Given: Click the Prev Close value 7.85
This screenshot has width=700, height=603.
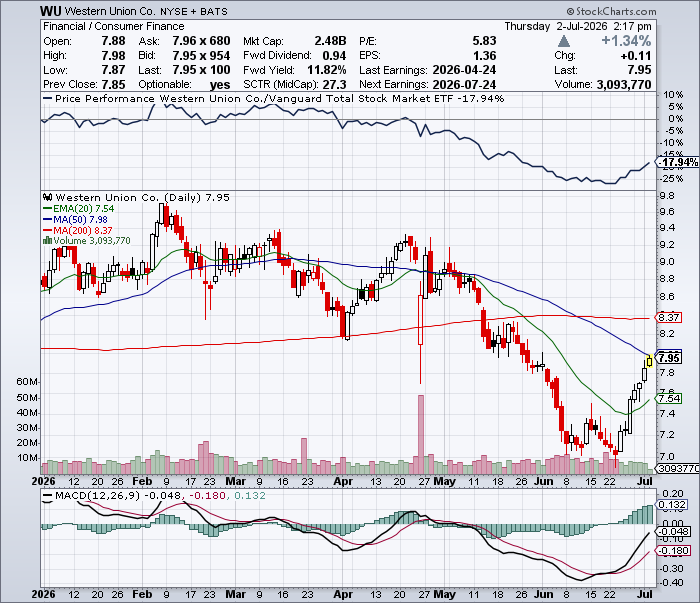Looking at the screenshot, I should coord(113,84).
